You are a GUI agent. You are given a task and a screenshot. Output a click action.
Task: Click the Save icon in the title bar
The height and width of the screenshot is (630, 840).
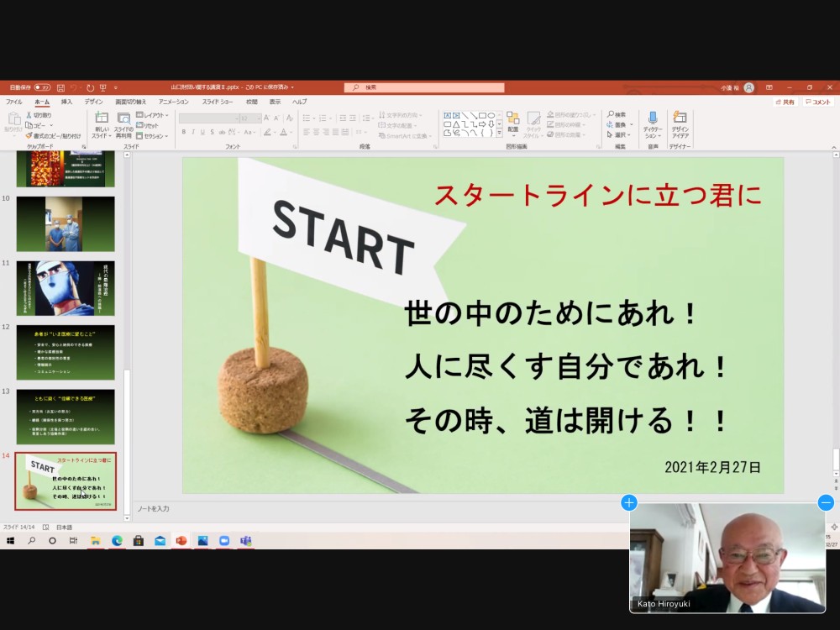(x=61, y=87)
